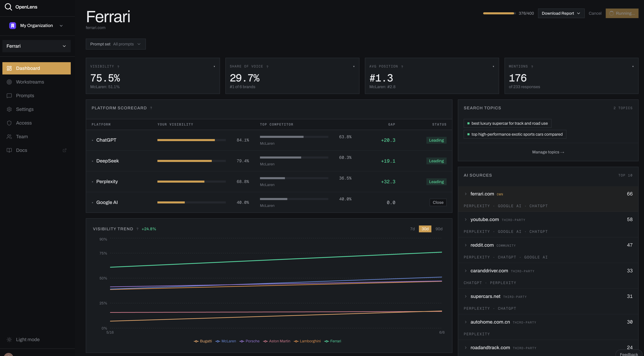Click the Access shield icon
The height and width of the screenshot is (356, 644).
coord(9,123)
